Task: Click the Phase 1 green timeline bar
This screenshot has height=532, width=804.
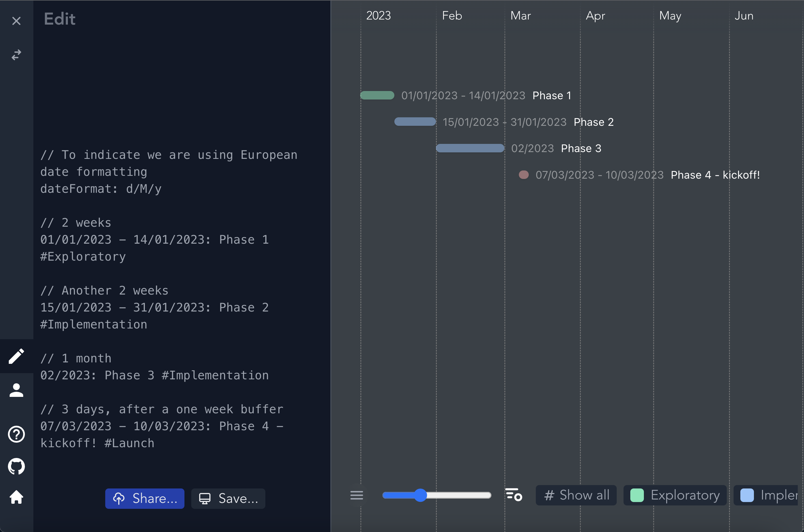Action: 377,95
